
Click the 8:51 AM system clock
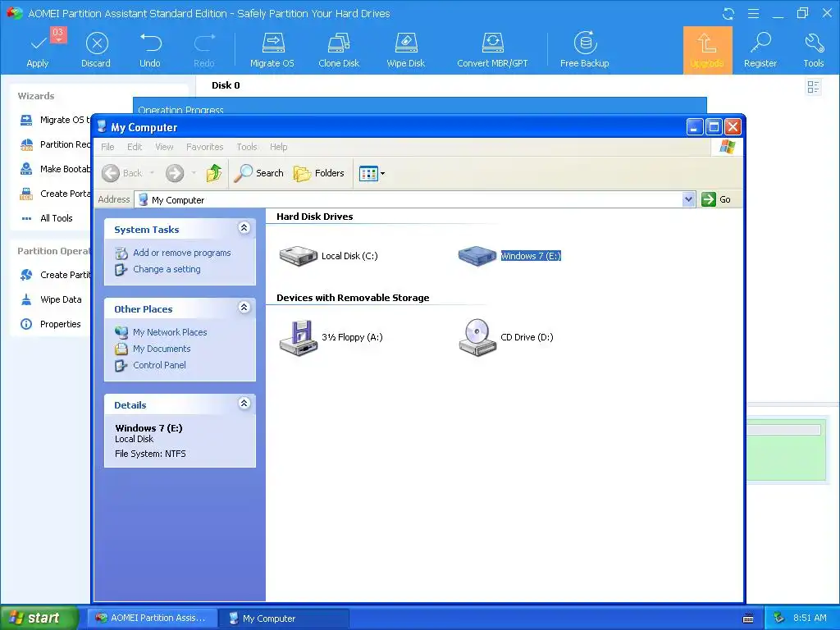pos(810,618)
